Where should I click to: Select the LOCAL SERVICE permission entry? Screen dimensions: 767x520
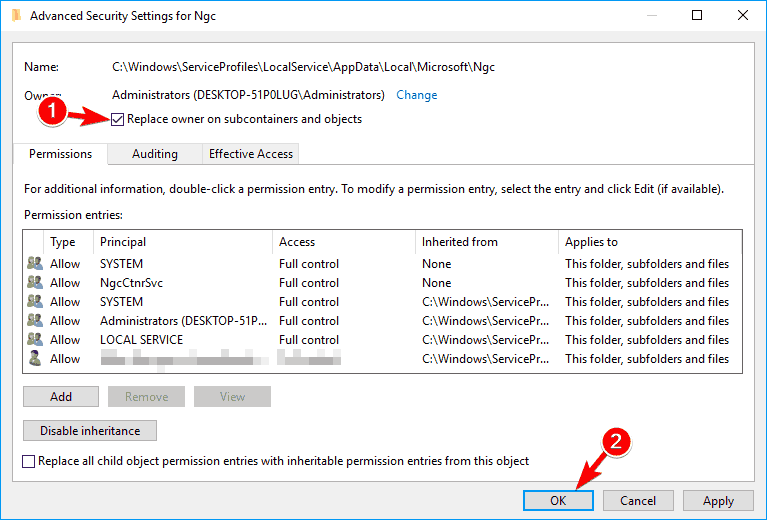click(383, 339)
